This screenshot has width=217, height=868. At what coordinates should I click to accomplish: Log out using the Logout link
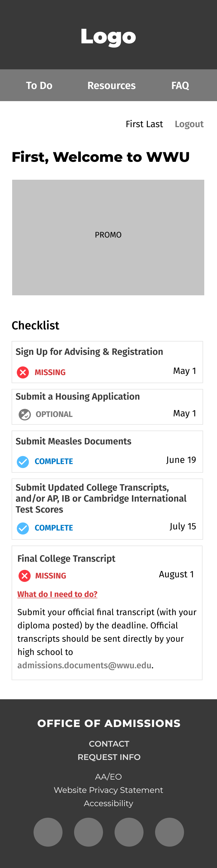tap(189, 124)
